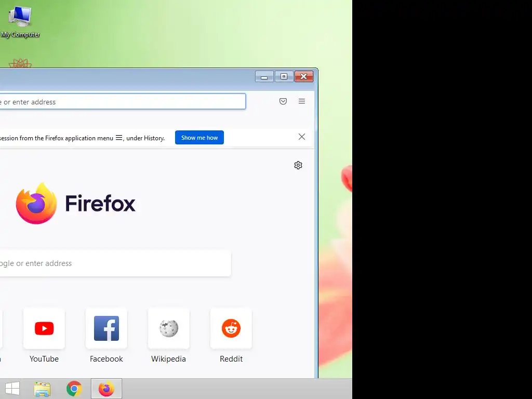The width and height of the screenshot is (532, 399).
Task: Launch Google Chrome from the taskbar
Action: pos(74,389)
